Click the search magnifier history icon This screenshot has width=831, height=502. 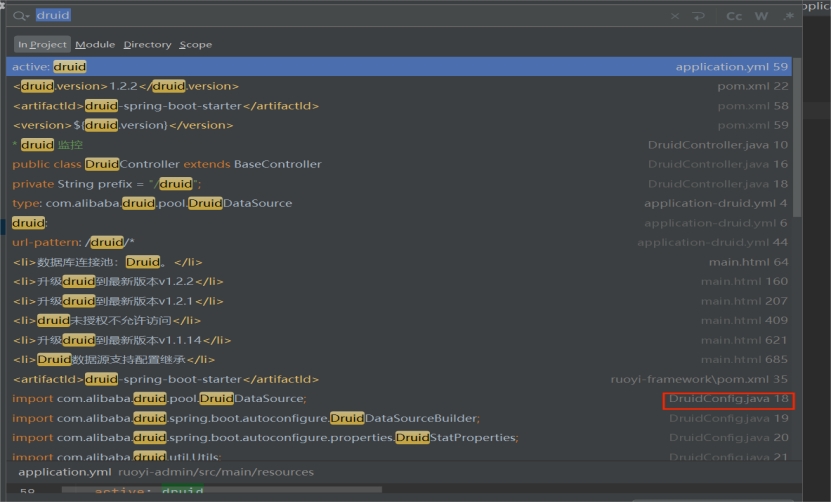pyautogui.click(x=21, y=16)
